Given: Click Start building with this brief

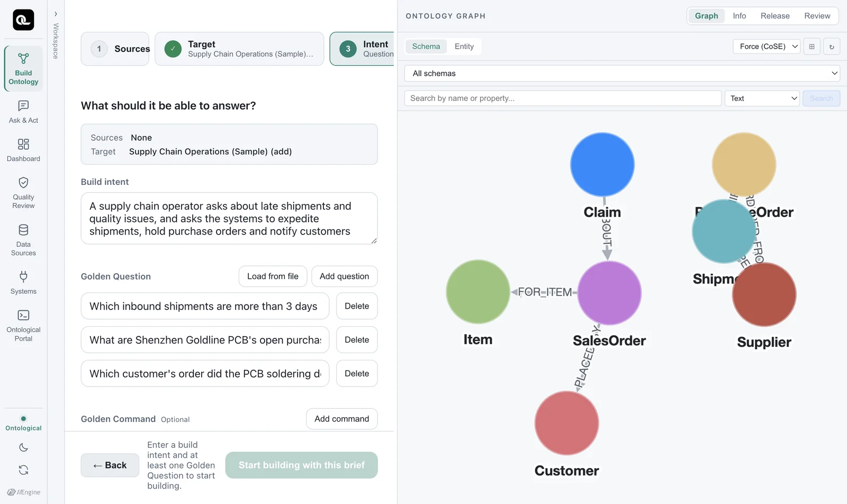Looking at the screenshot, I should point(301,465).
